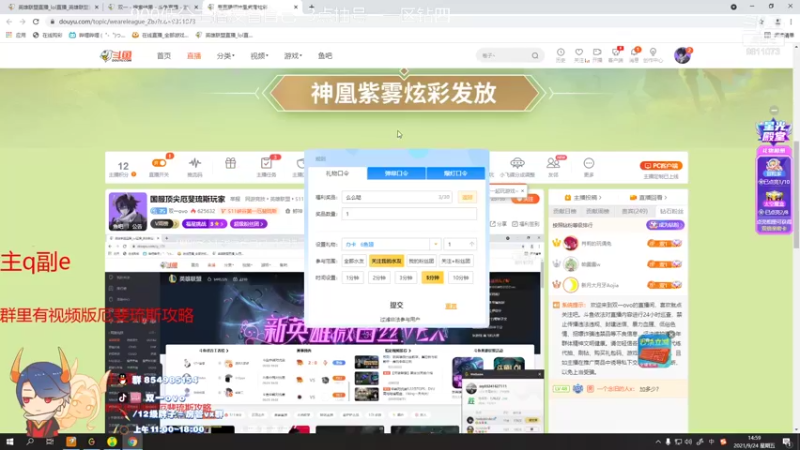The image size is (800, 450).
Task: Expand the 视频 video dropdown
Action: [259, 56]
